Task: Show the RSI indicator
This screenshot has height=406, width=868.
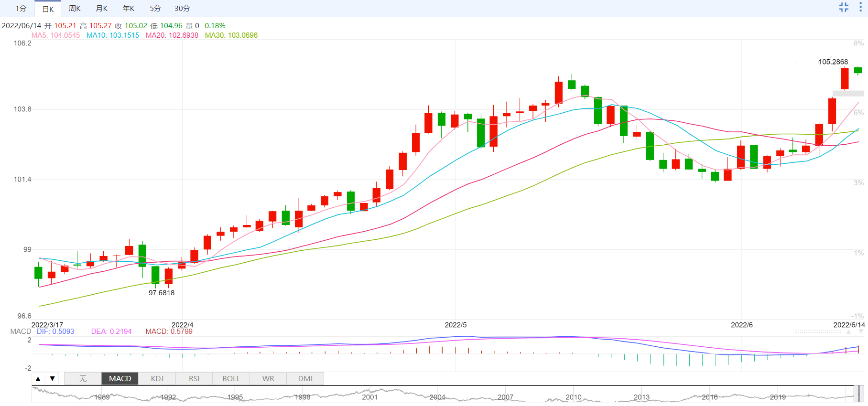Action: [x=194, y=379]
